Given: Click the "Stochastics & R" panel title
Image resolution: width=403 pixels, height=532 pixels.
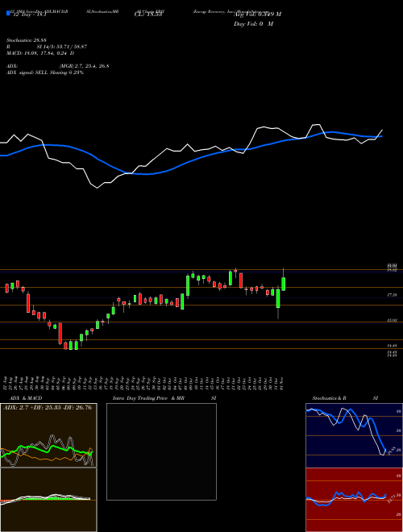Looking at the screenshot, I should click(x=330, y=398).
